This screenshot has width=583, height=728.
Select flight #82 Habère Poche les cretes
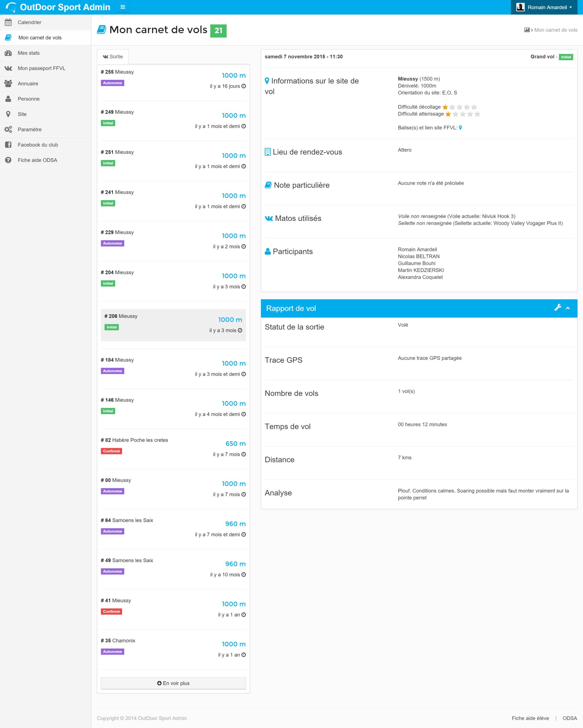tap(173, 448)
